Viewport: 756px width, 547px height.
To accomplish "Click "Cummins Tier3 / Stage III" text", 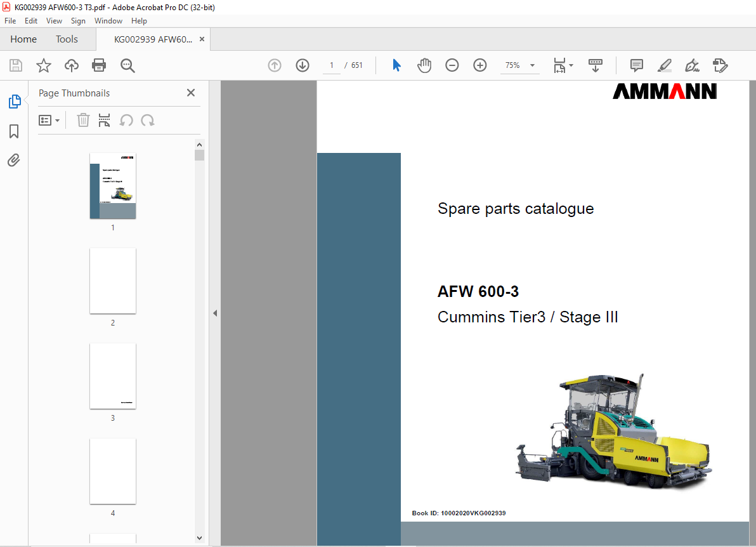I will pos(528,317).
